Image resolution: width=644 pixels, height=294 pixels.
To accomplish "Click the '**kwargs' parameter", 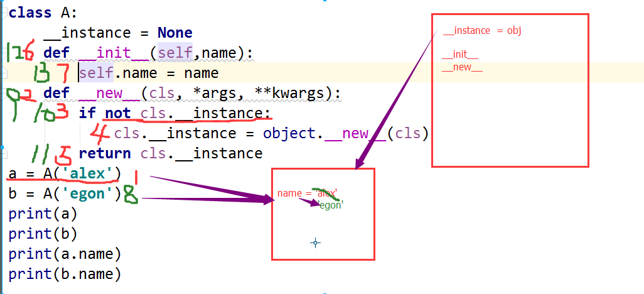I will [x=289, y=94].
